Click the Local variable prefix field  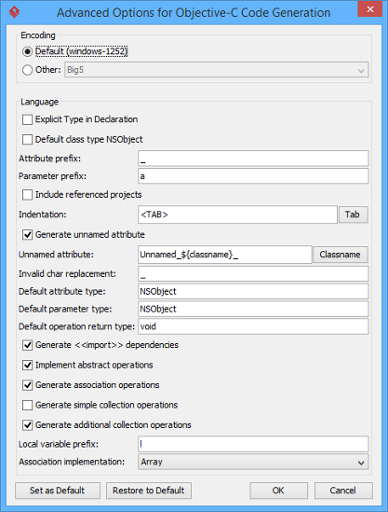253,444
